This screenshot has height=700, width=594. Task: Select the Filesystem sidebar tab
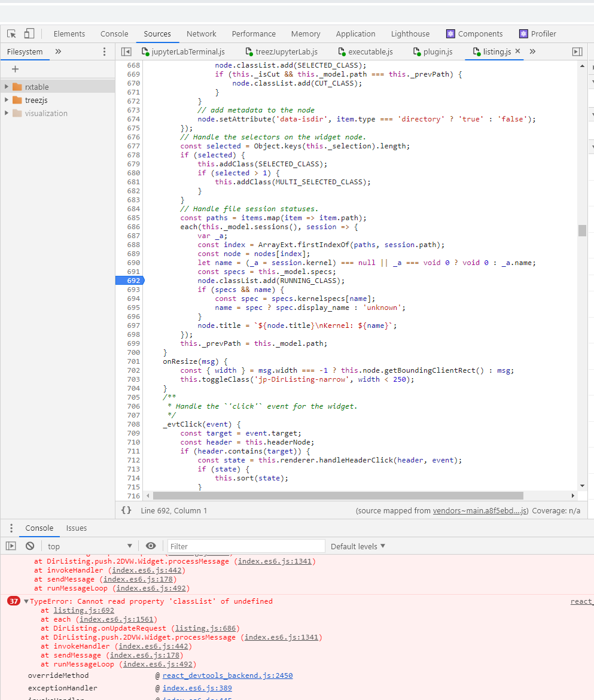25,52
